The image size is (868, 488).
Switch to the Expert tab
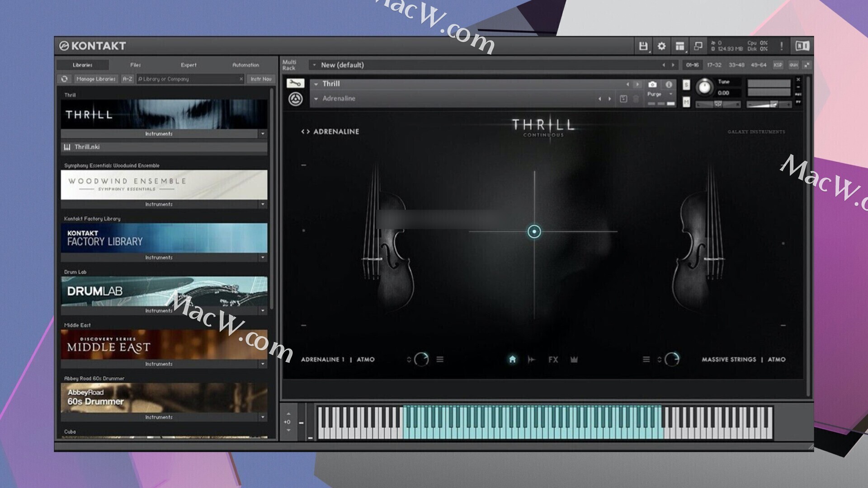(x=189, y=65)
